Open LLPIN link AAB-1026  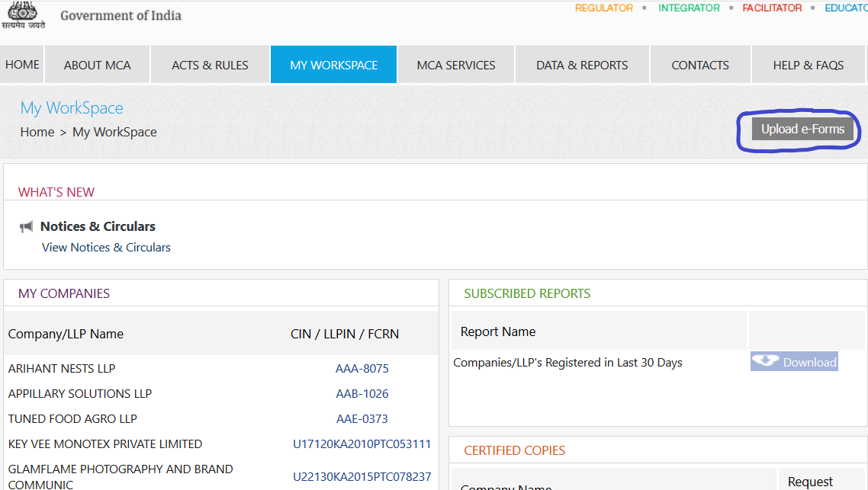pos(362,394)
